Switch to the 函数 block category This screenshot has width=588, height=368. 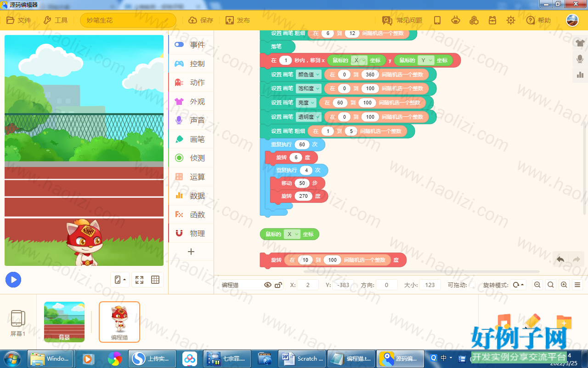(192, 214)
